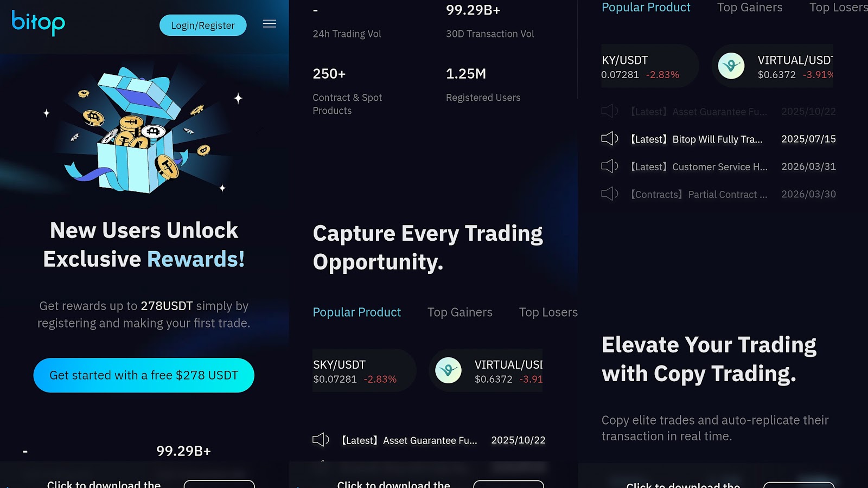Select the top-right Top Gainers tab
This screenshot has width=868, height=488.
[749, 8]
